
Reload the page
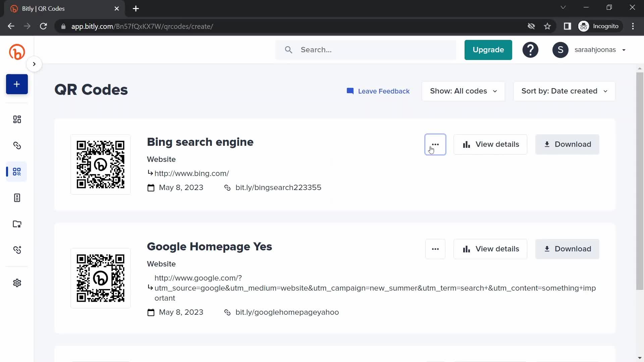[x=43, y=26]
